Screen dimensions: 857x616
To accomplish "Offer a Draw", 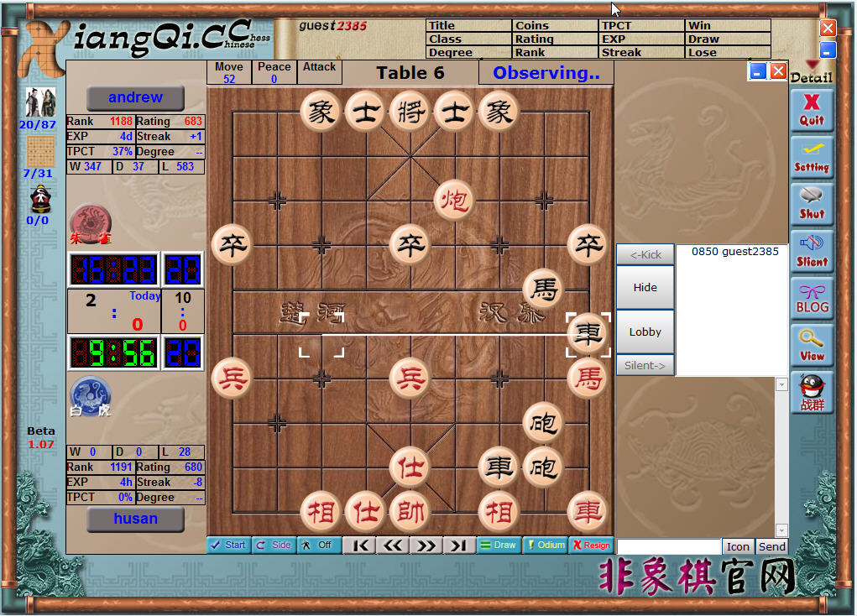I will point(499,545).
